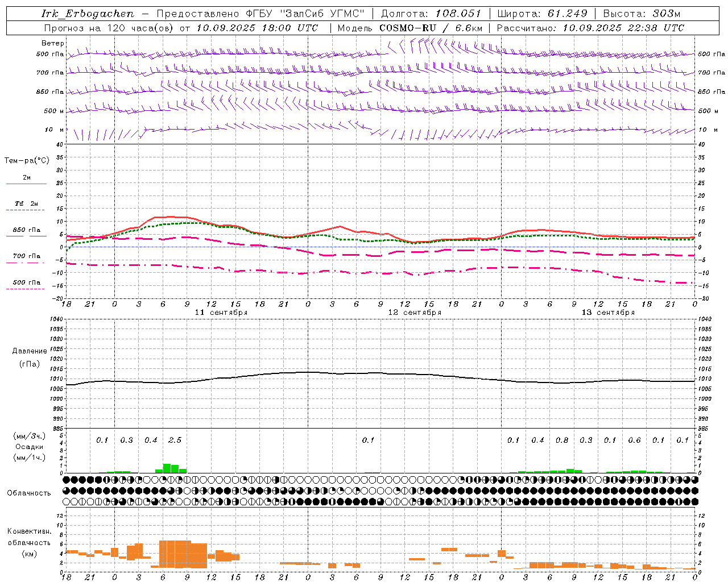Click the "(мм/3ч.)" unit label
The height and width of the screenshot is (582, 728).
coord(29,436)
